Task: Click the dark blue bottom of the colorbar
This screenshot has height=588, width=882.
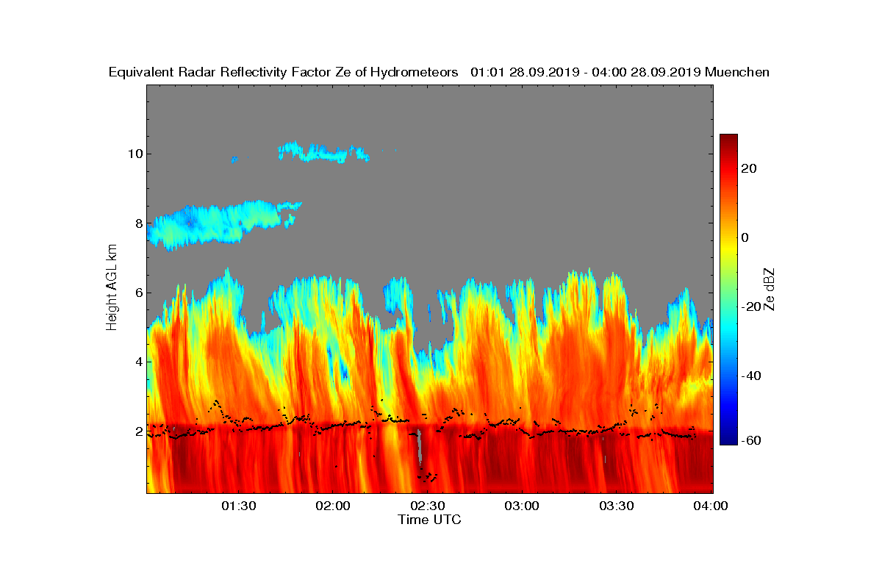Action: pyautogui.click(x=728, y=438)
